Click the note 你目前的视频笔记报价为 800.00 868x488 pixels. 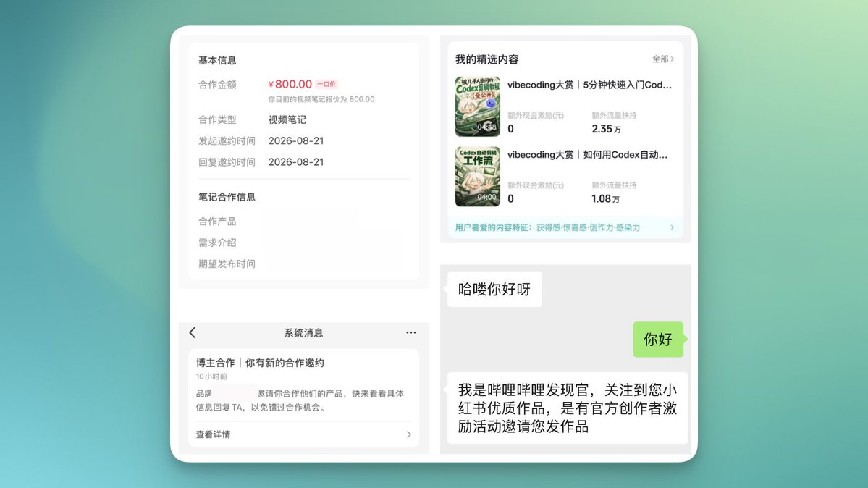pos(321,99)
